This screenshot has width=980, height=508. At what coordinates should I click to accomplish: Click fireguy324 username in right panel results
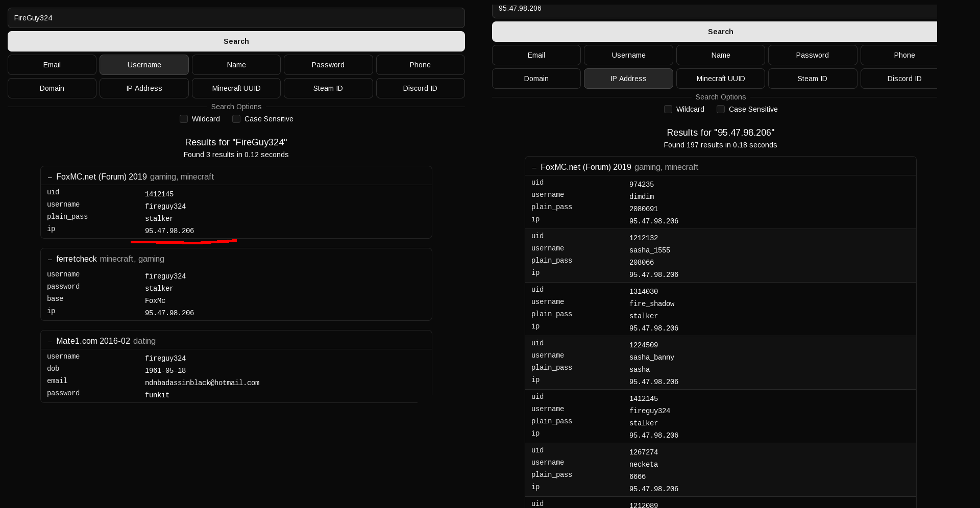point(650,411)
